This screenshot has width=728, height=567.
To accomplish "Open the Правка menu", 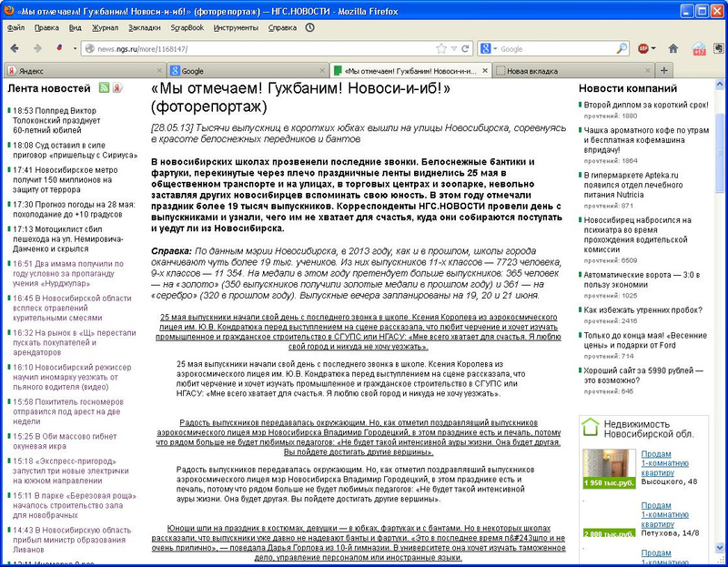I will pyautogui.click(x=46, y=28).
